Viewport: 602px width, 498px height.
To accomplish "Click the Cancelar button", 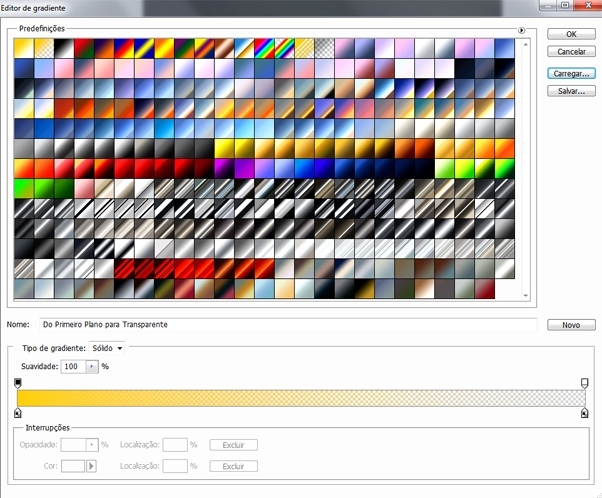I will click(x=571, y=51).
